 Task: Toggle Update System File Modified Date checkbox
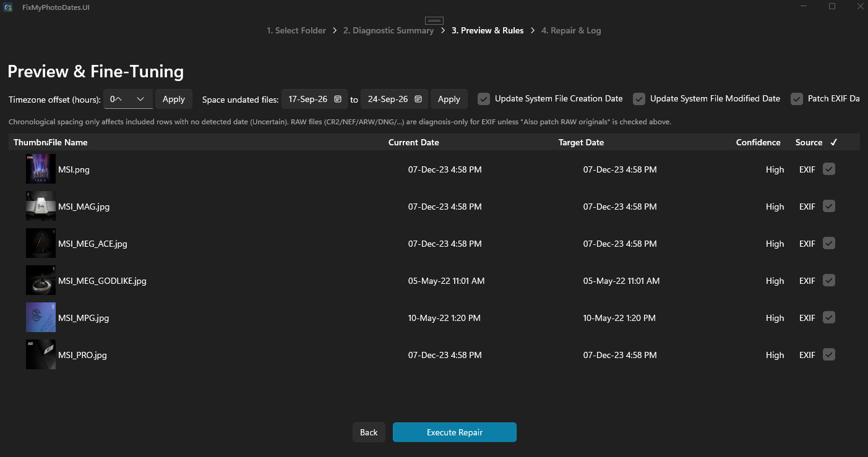click(x=639, y=99)
